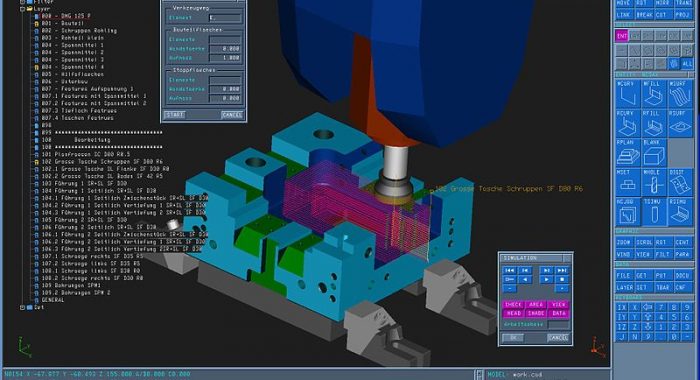Open the SCROL graphic command
700x380 pixels.
click(x=644, y=242)
